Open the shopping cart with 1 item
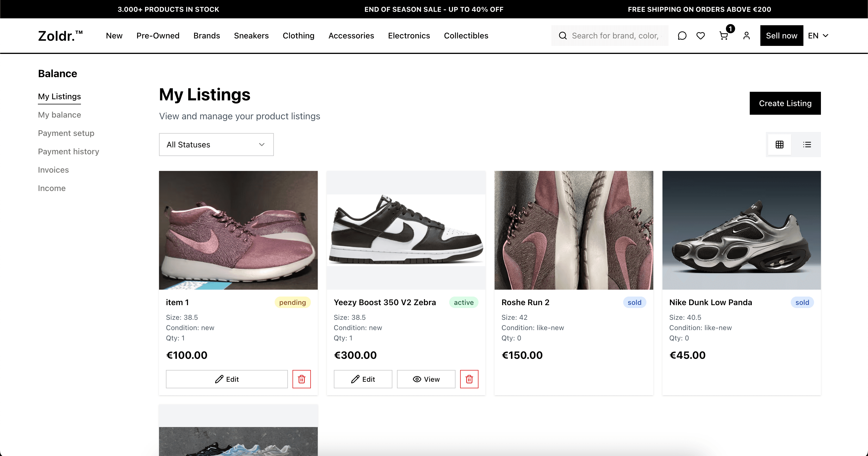 pos(724,36)
